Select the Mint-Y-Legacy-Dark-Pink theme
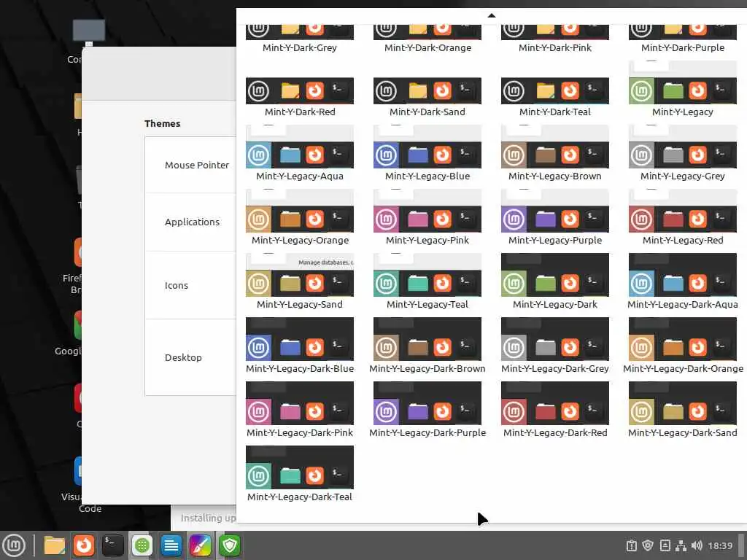This screenshot has width=747, height=560. pyautogui.click(x=300, y=411)
